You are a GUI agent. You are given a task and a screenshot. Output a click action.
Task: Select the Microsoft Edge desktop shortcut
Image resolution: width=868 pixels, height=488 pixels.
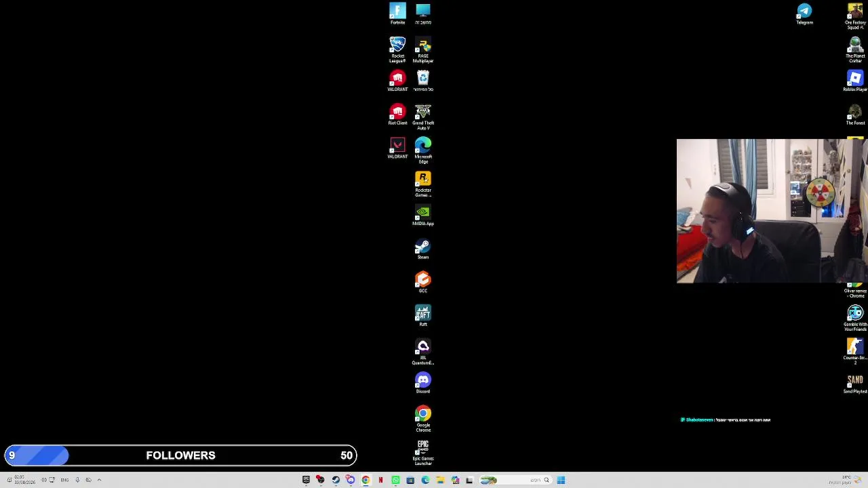click(x=422, y=150)
